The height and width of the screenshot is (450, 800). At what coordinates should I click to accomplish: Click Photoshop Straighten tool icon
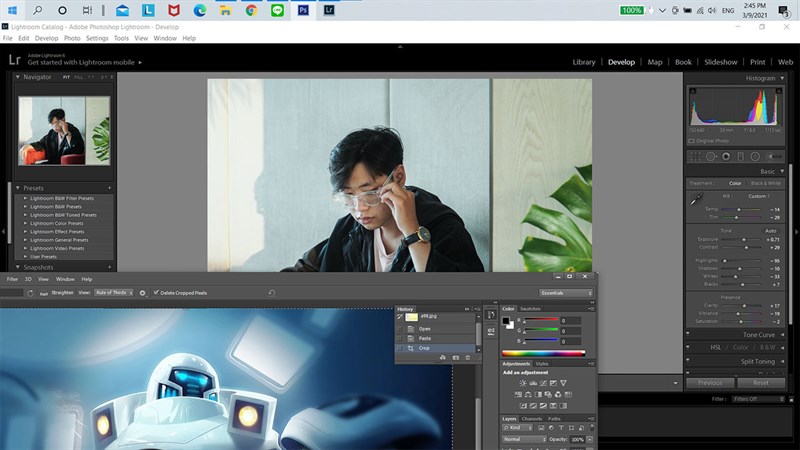pos(44,293)
